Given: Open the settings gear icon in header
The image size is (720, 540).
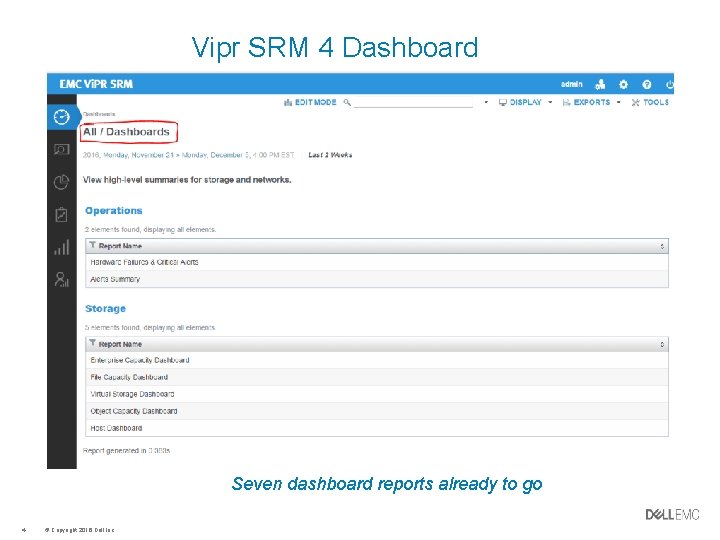Looking at the screenshot, I should (x=623, y=84).
